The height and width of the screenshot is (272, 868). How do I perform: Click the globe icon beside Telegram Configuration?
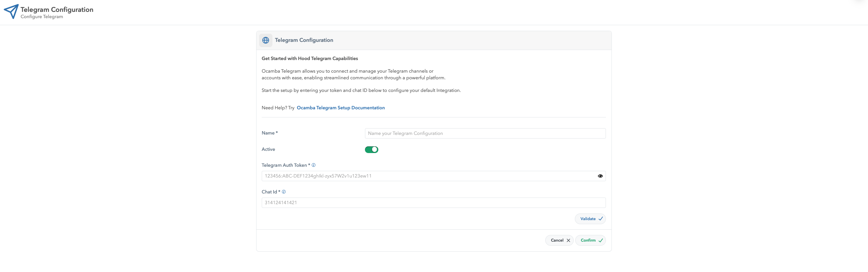coord(266,40)
